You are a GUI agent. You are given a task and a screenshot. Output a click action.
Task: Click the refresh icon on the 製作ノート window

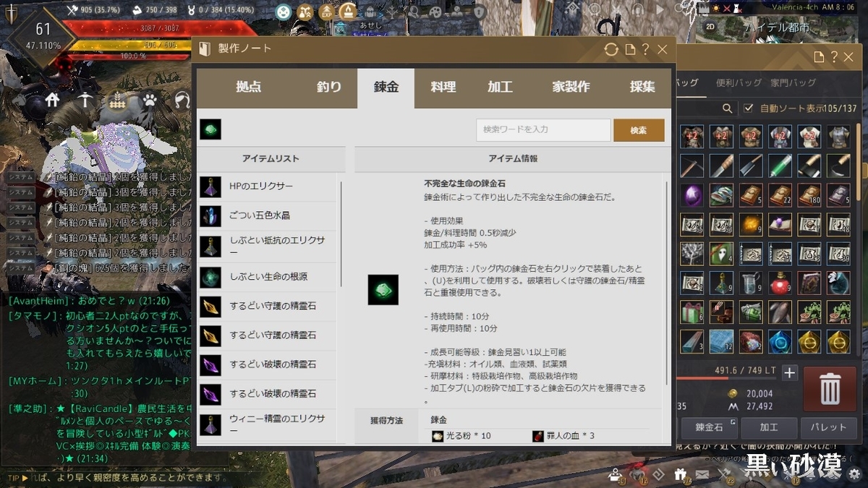point(611,48)
